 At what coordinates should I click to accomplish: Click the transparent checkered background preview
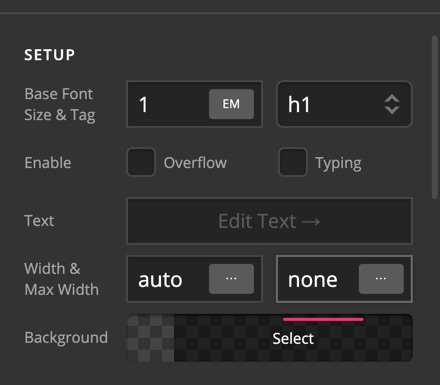[x=150, y=338]
